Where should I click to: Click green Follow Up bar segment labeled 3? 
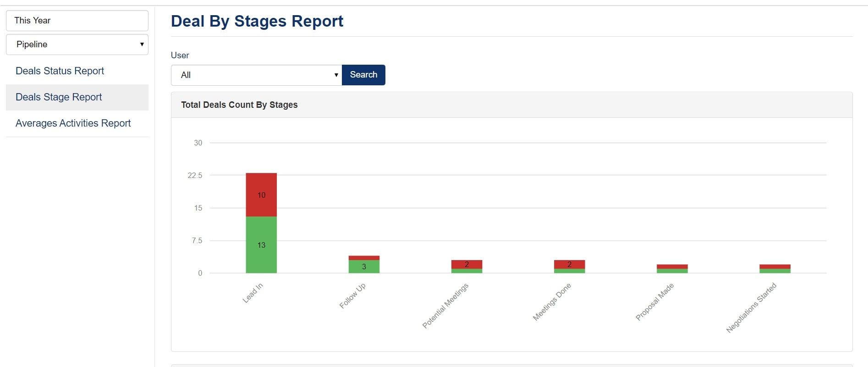(364, 267)
